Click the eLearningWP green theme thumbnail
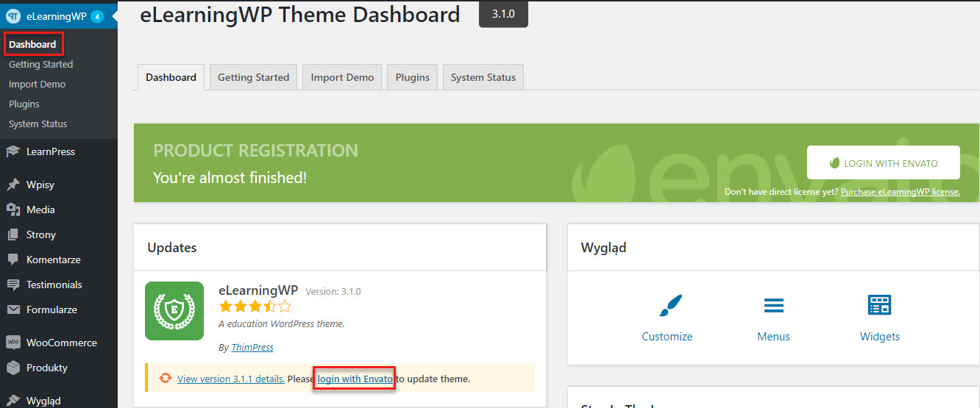980x408 pixels. pyautogui.click(x=174, y=311)
